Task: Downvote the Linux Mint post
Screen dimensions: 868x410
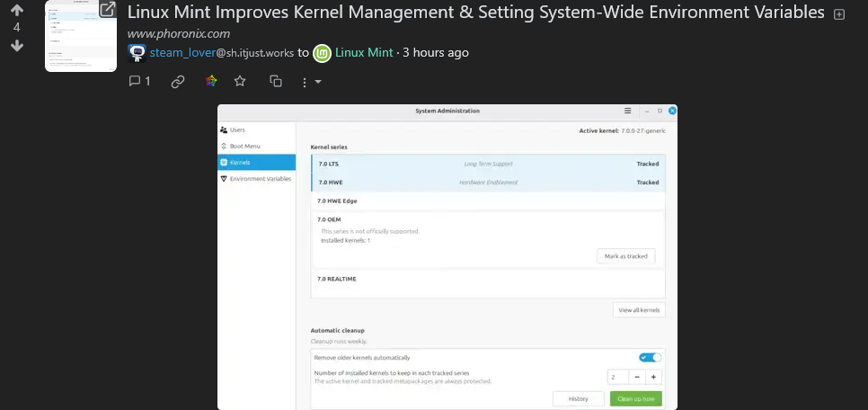Action: pos(17,46)
